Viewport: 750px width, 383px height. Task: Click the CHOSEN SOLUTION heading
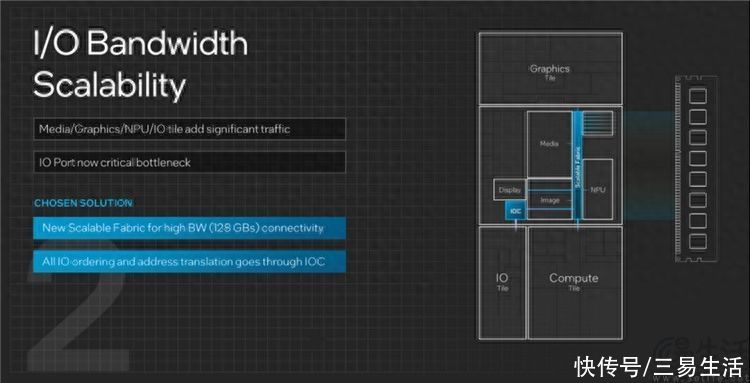pyautogui.click(x=83, y=203)
